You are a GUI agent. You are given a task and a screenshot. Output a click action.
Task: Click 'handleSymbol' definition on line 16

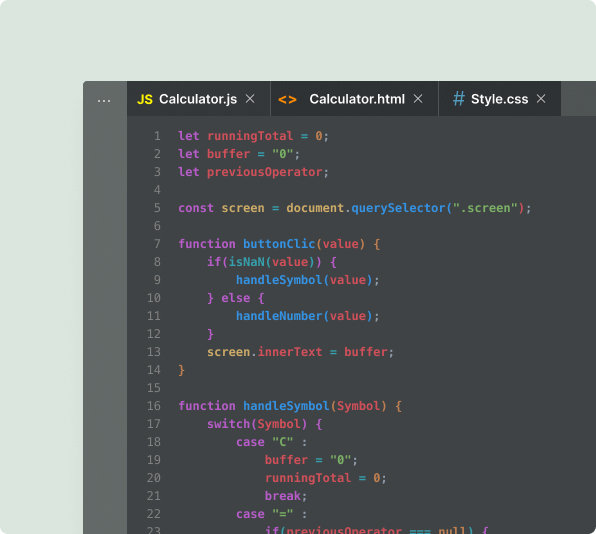[x=286, y=406]
